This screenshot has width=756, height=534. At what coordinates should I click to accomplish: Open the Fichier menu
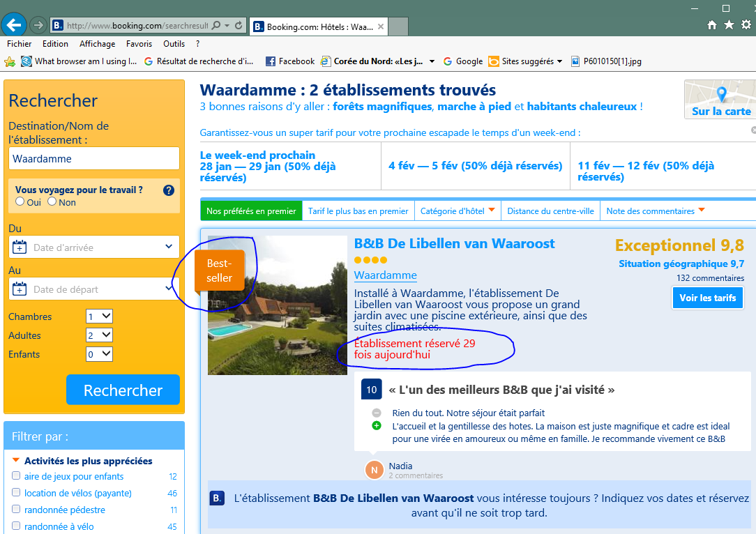pos(20,44)
